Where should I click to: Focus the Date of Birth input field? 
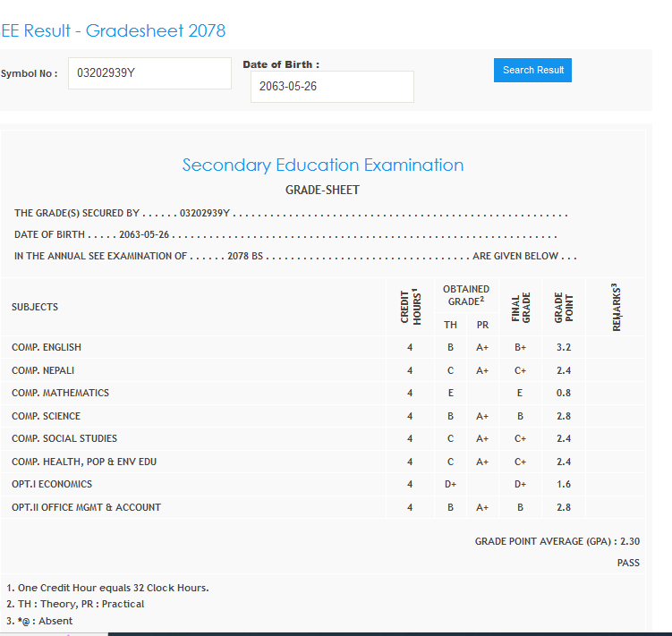pos(332,87)
